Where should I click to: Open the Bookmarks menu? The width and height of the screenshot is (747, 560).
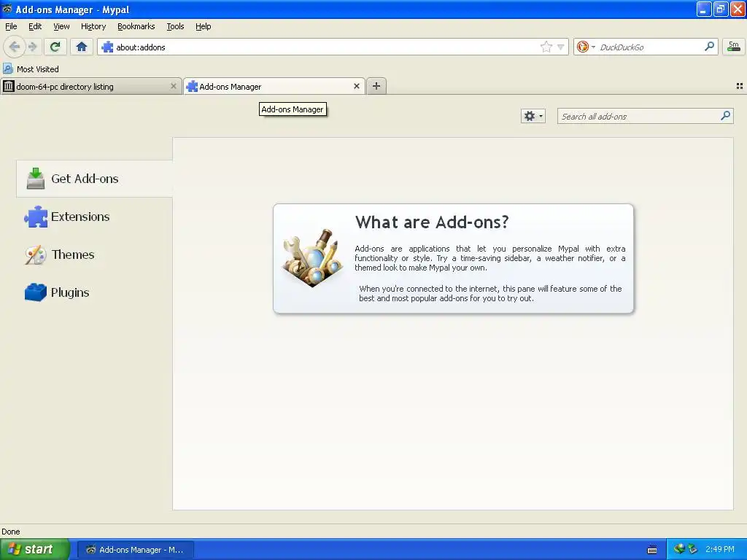coord(136,26)
